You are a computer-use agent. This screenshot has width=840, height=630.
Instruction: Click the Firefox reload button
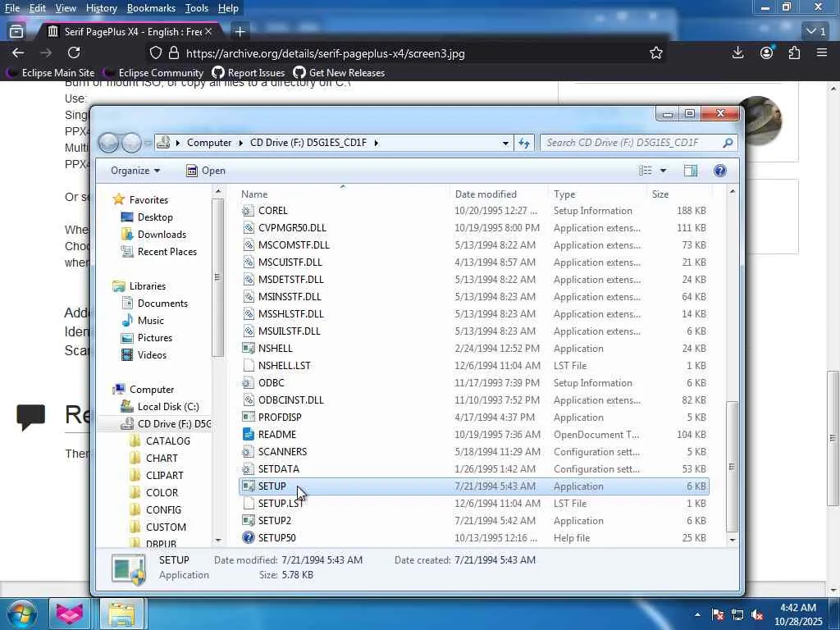pyautogui.click(x=74, y=52)
